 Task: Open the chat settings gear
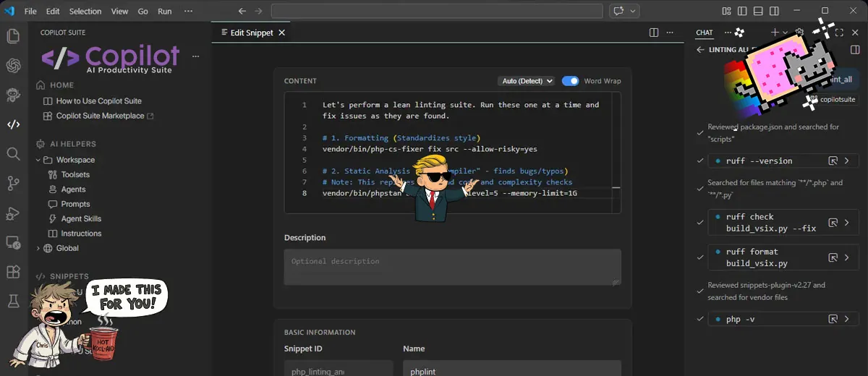pos(799,33)
